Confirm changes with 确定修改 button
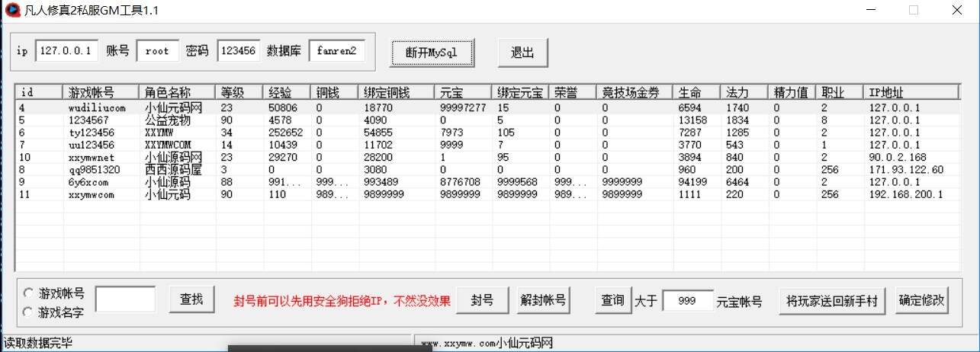 922,300
